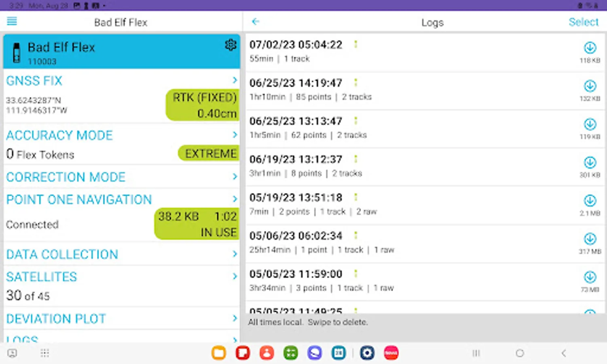Viewport: 607px width, 364px height.
Task: Open the purple messaging app in taskbar
Action: click(x=314, y=353)
